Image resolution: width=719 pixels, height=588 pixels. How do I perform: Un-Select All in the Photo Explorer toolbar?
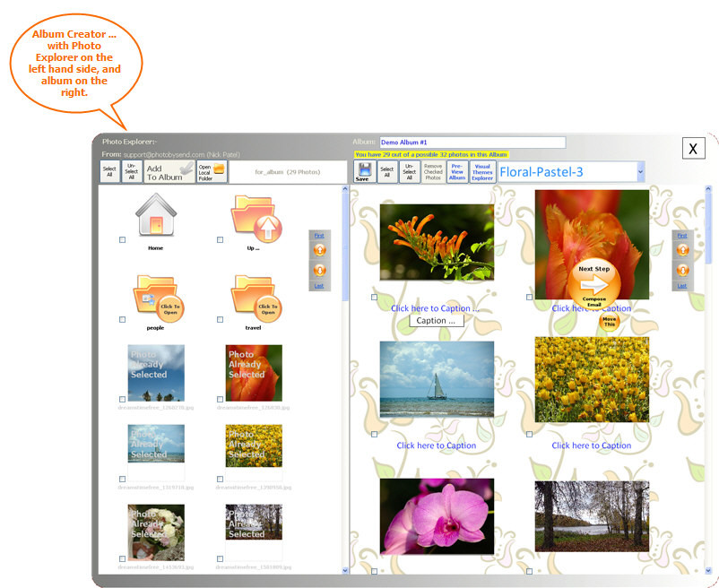(x=132, y=172)
